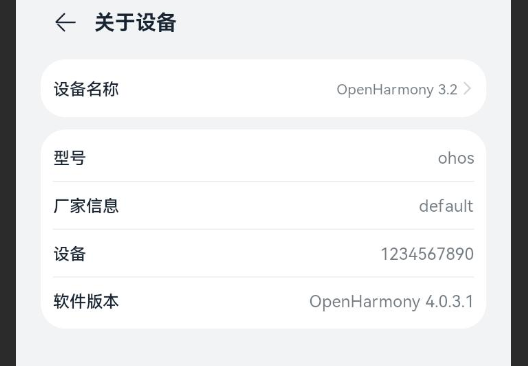Expand the device name chevron

tap(467, 89)
